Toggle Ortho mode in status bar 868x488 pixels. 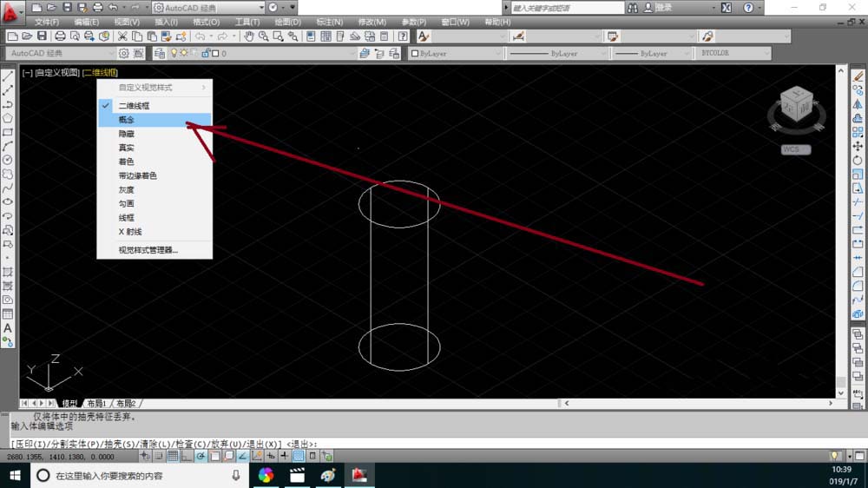(187, 457)
